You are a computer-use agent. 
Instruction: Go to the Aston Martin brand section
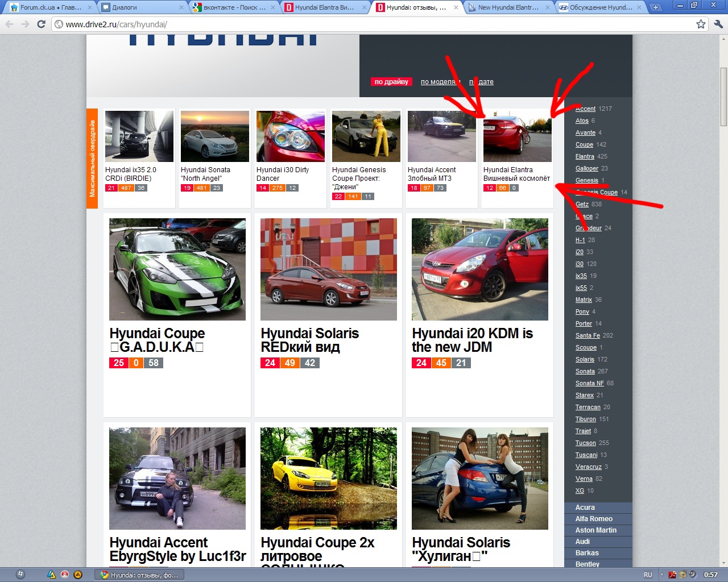(598, 530)
